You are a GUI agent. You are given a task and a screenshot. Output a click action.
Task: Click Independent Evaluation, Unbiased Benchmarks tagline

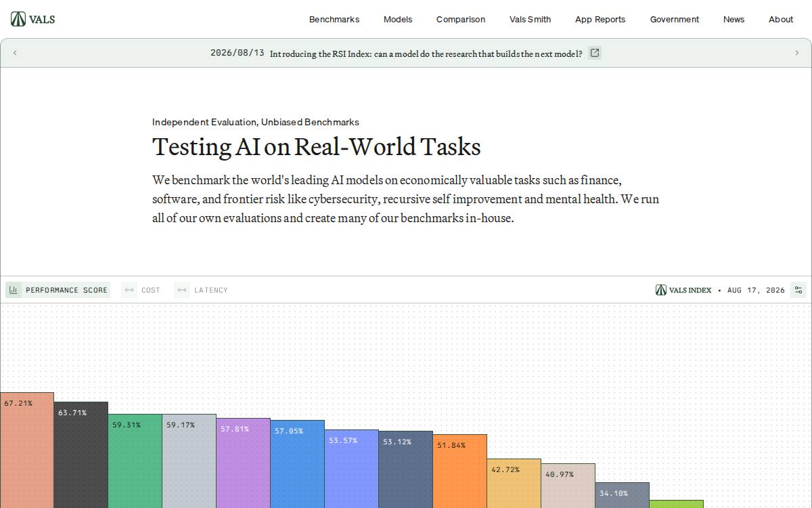[256, 122]
